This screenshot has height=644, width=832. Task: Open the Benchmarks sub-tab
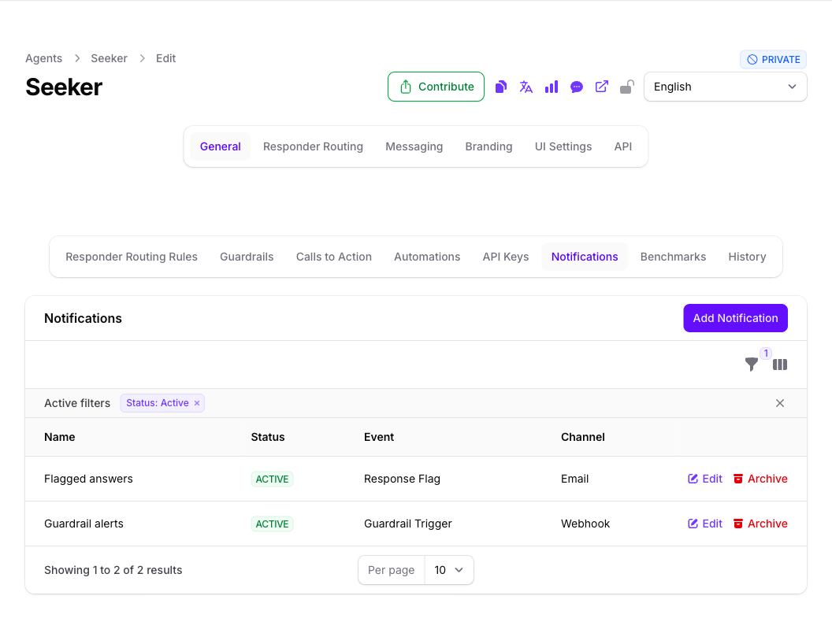[x=673, y=257]
